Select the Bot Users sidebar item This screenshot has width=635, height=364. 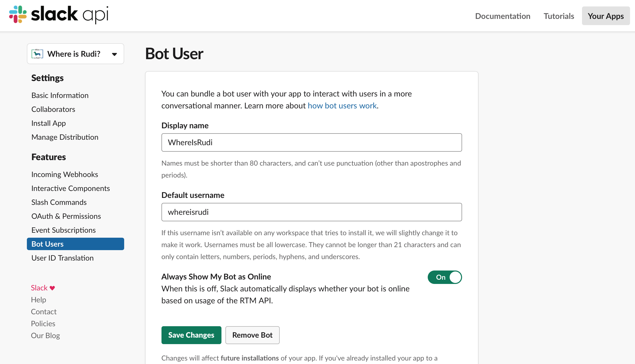[x=75, y=244]
